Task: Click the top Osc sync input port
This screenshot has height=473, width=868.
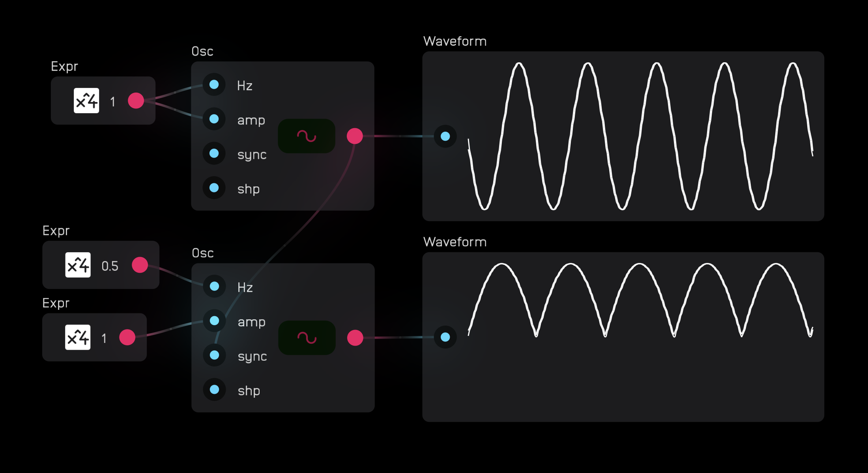Action: coord(214,153)
